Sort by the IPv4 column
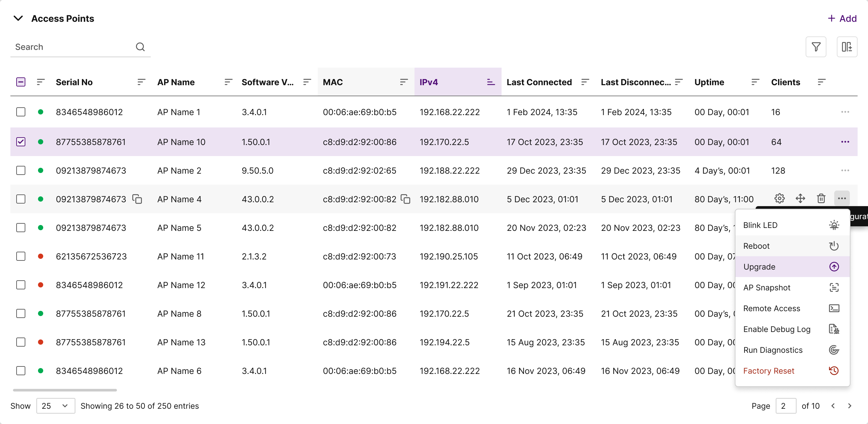The image size is (868, 424). tap(491, 82)
